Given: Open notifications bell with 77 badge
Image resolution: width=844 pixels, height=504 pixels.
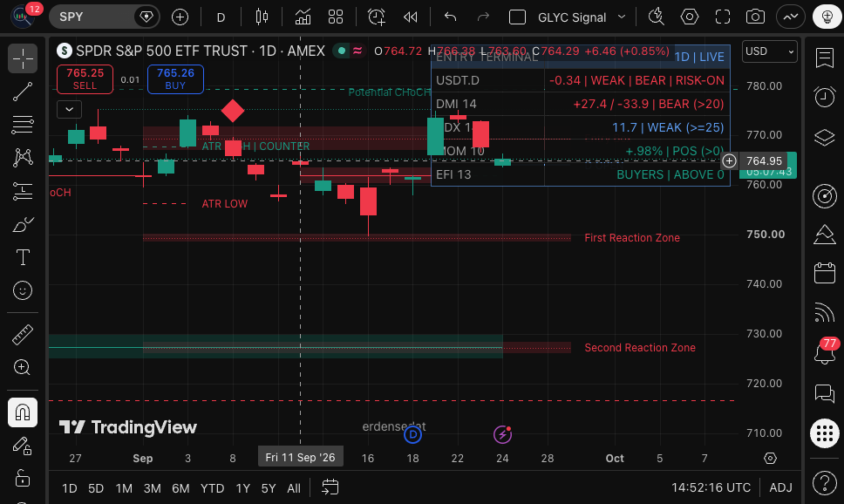Looking at the screenshot, I should pos(825,352).
